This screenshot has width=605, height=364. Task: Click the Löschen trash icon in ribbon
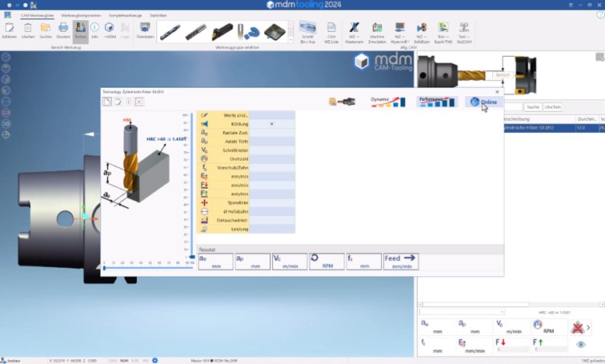coord(28,30)
